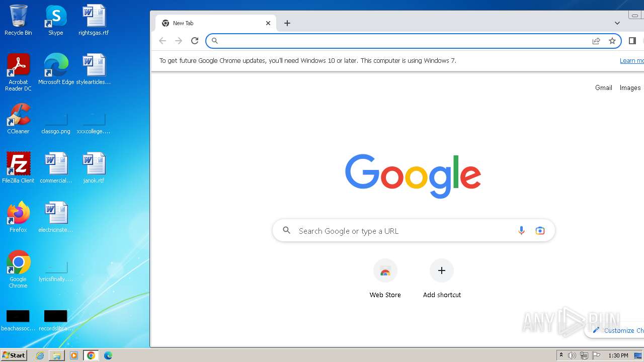Select the New Tab tab
This screenshot has height=362, width=644.
pyautogui.click(x=215, y=23)
